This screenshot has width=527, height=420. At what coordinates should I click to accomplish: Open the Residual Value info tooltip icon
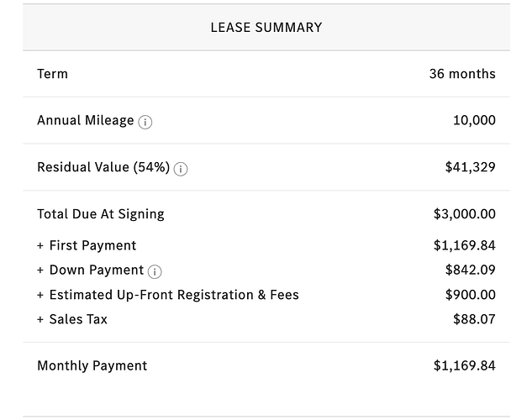(x=181, y=169)
